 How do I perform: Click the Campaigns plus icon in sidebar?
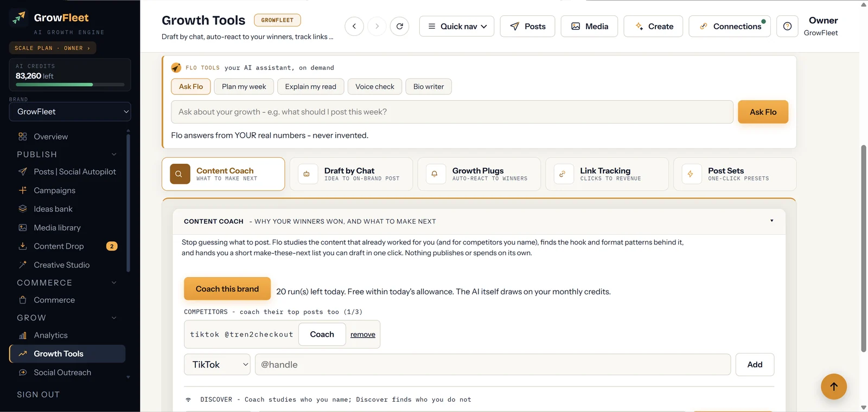click(x=23, y=190)
